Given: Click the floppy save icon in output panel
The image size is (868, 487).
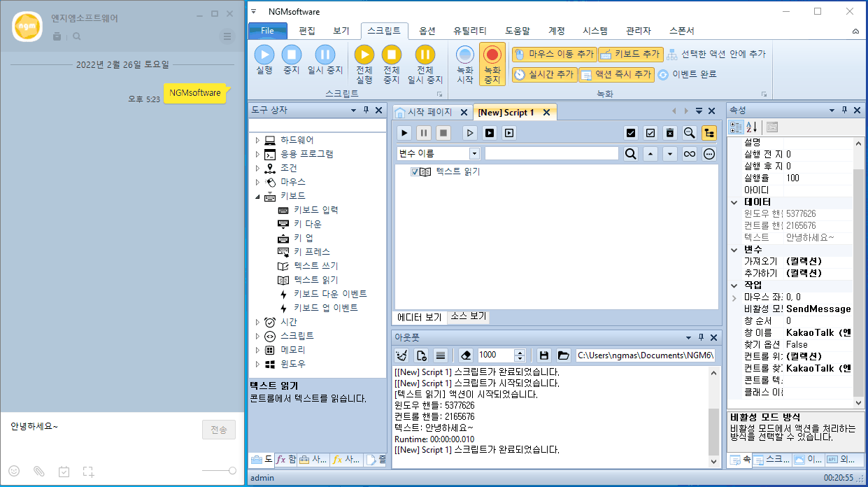Looking at the screenshot, I should coord(544,355).
